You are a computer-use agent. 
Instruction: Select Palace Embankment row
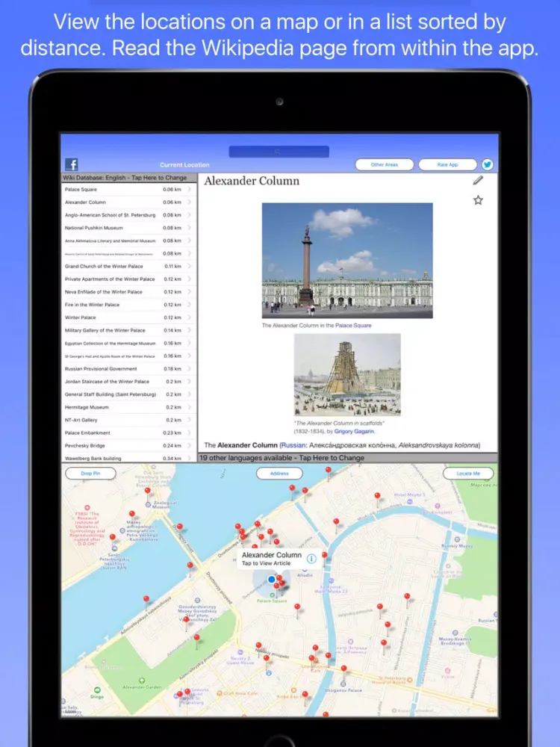[129, 433]
